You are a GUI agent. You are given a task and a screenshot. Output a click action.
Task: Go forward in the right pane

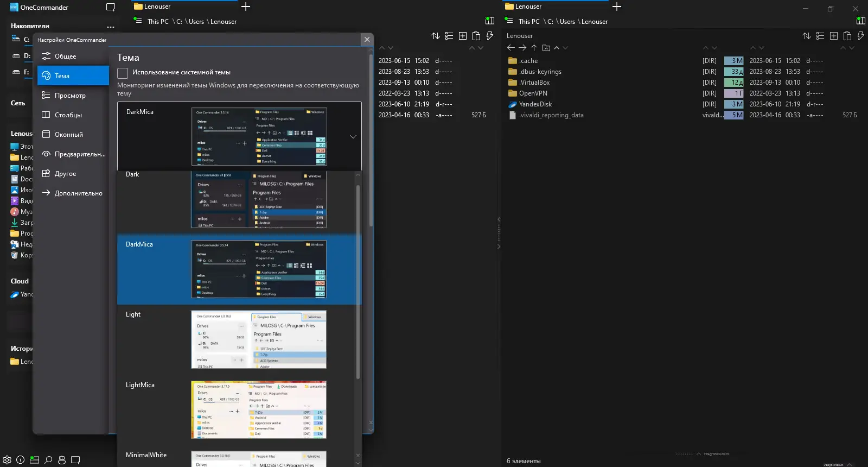pyautogui.click(x=522, y=48)
